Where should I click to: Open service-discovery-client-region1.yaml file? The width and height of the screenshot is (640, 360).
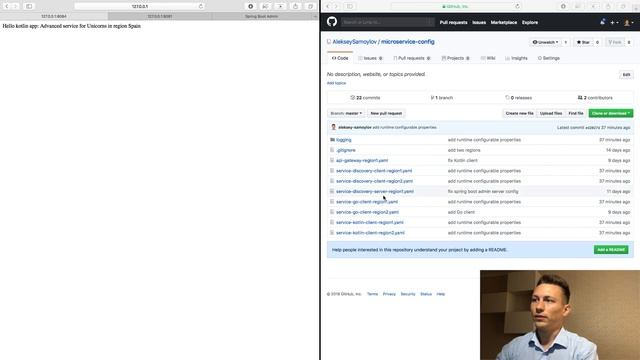tap(374, 171)
